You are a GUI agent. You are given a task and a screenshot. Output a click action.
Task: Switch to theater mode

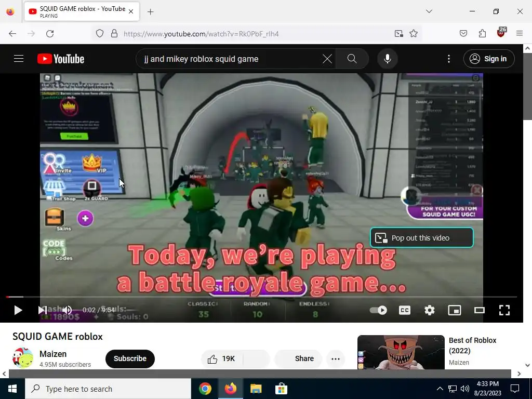[480, 310]
